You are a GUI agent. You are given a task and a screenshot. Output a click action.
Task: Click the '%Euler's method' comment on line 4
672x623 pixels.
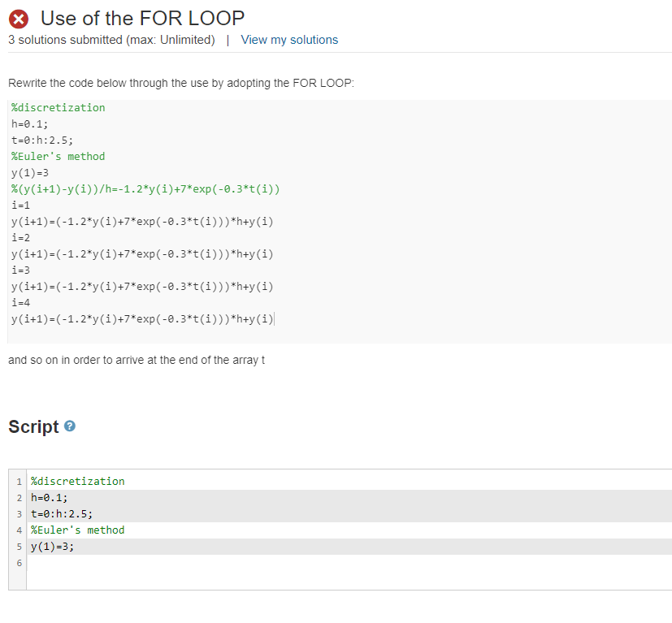pos(77,530)
